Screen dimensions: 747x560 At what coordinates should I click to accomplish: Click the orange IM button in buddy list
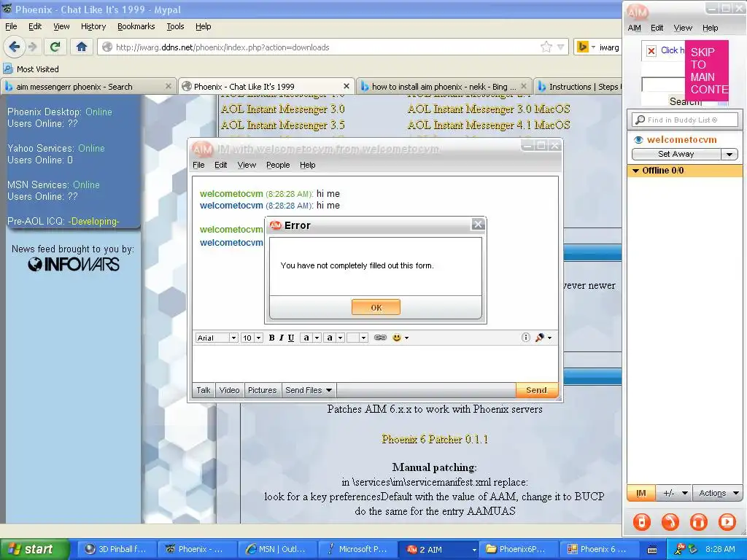point(641,493)
